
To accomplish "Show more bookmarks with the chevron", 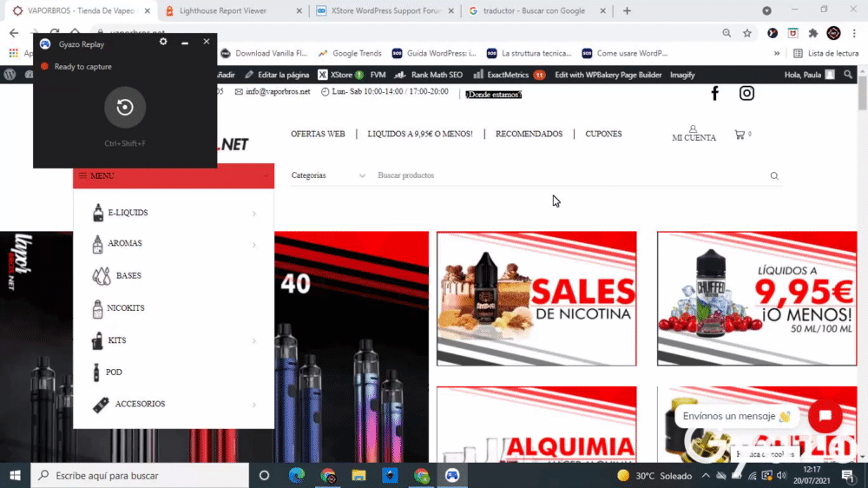I will coord(777,54).
